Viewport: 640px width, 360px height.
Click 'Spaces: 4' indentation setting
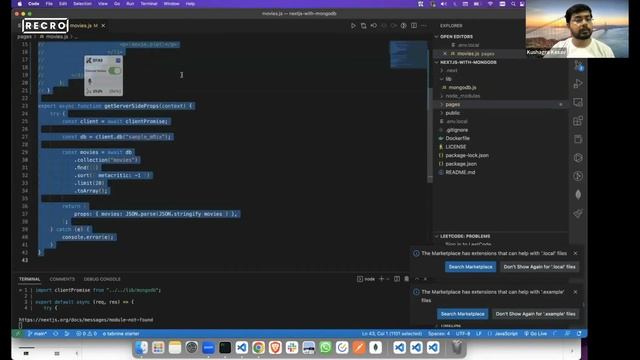pyautogui.click(x=439, y=333)
